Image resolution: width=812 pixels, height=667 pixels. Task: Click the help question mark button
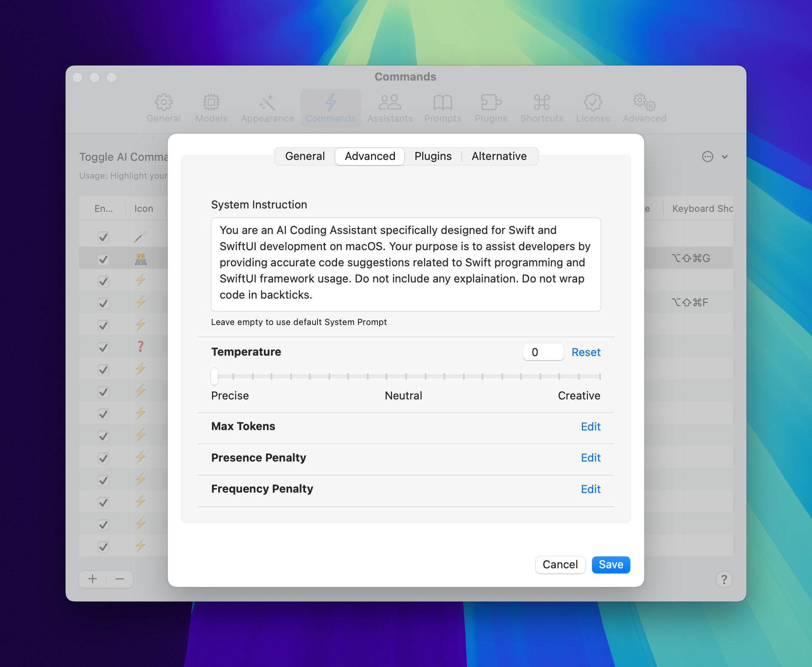click(x=724, y=579)
